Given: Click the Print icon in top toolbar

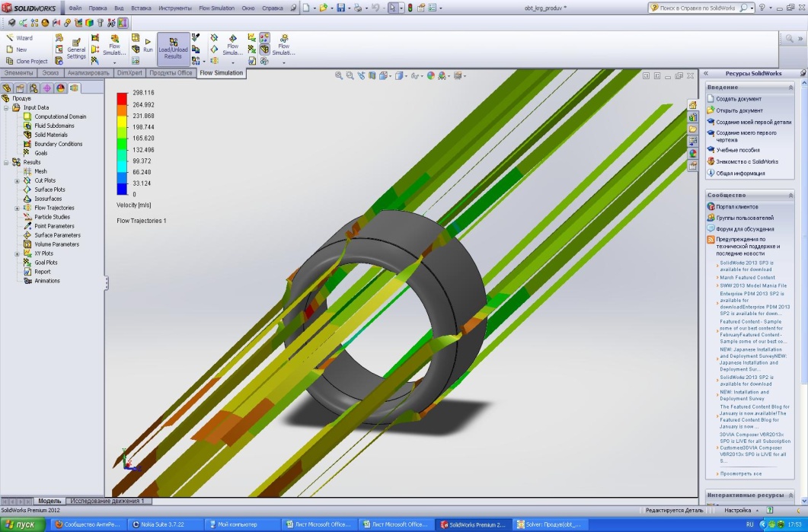Looking at the screenshot, I should (358, 8).
